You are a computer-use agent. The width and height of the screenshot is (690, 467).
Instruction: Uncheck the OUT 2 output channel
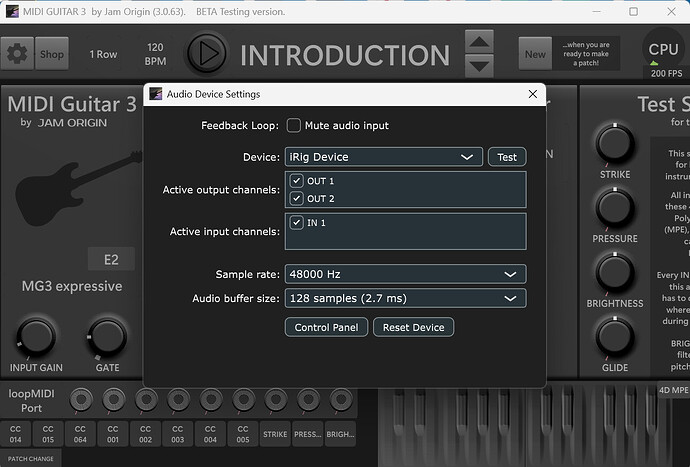296,198
